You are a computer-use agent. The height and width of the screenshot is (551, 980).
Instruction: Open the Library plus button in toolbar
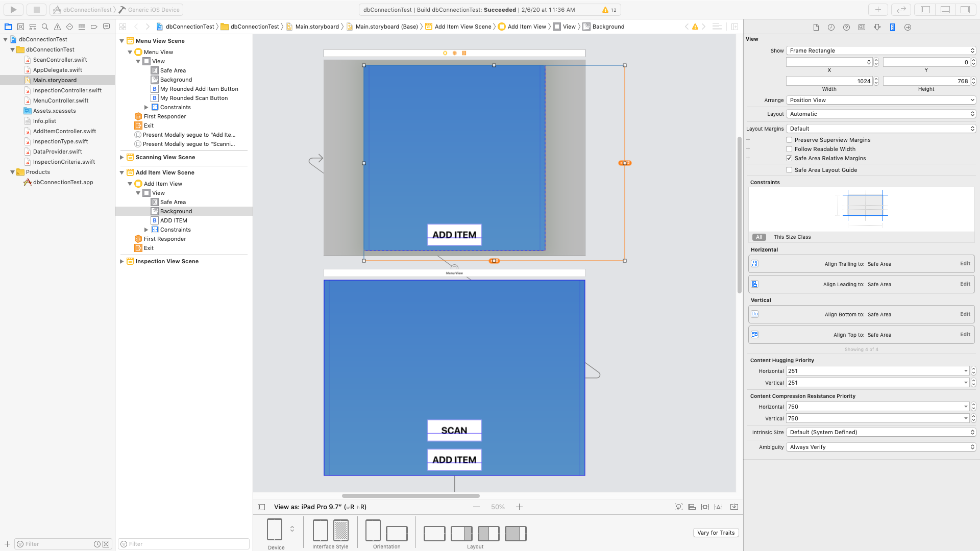pyautogui.click(x=878, y=9)
